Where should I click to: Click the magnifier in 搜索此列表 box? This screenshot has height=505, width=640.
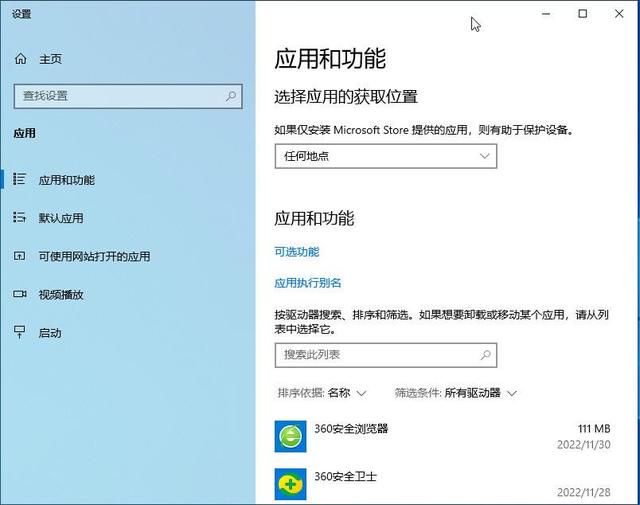click(x=485, y=355)
